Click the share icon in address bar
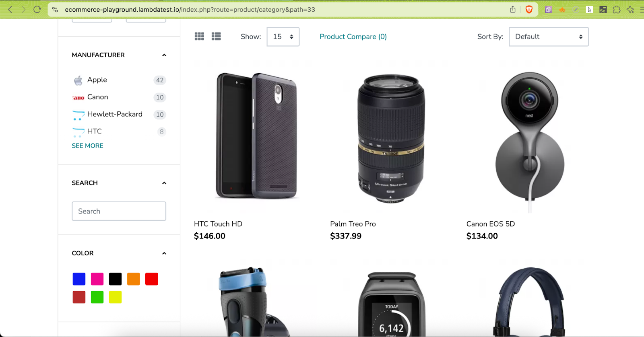Screen dimensions: 644x337 [x=513, y=9]
